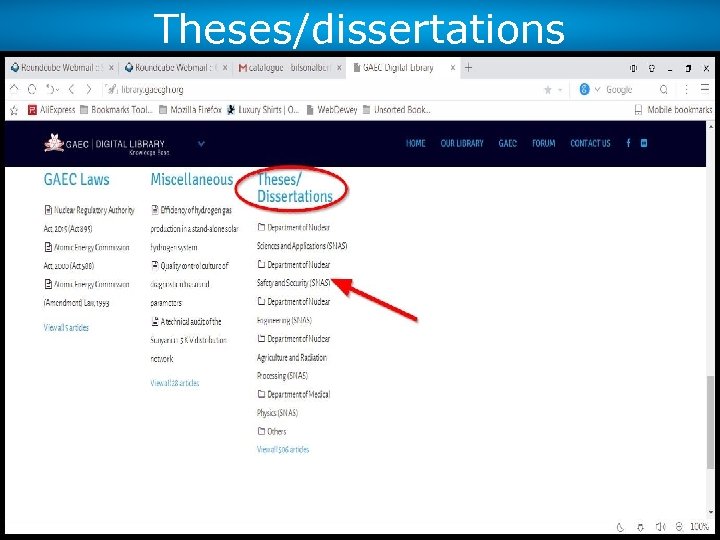Viewport: 720px width, 540px height.
Task: Open CONTACT US navigation item
Action: [590, 143]
